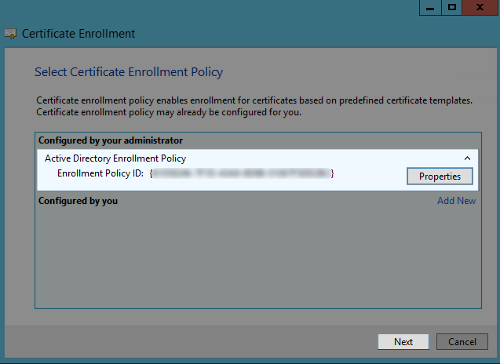Maximize the Certificate Enrollment window

point(452,7)
